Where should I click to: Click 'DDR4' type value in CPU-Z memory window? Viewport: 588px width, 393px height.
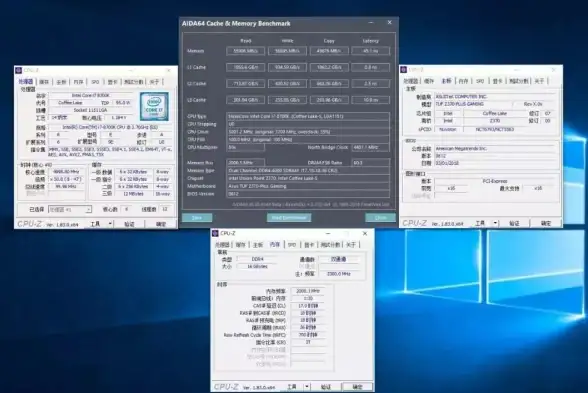click(257, 259)
